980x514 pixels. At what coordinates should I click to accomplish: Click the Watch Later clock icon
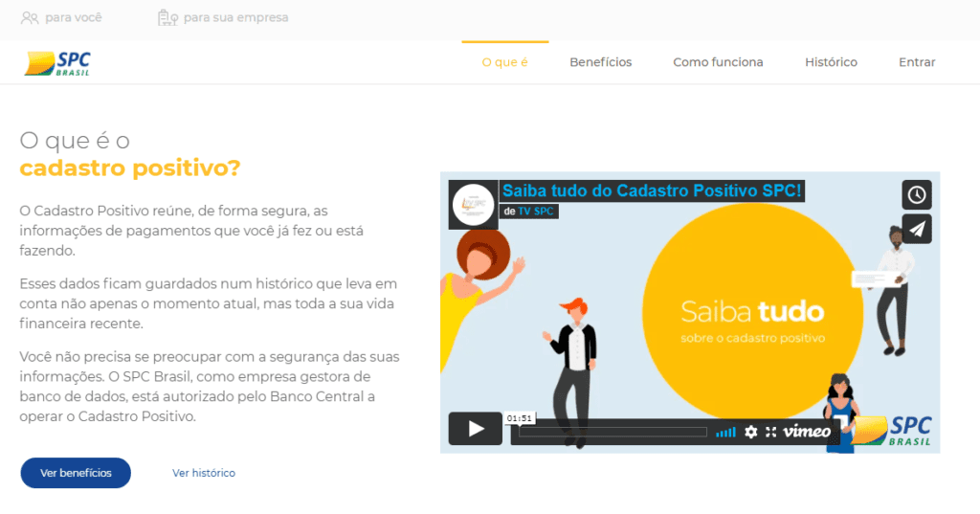[x=916, y=195]
